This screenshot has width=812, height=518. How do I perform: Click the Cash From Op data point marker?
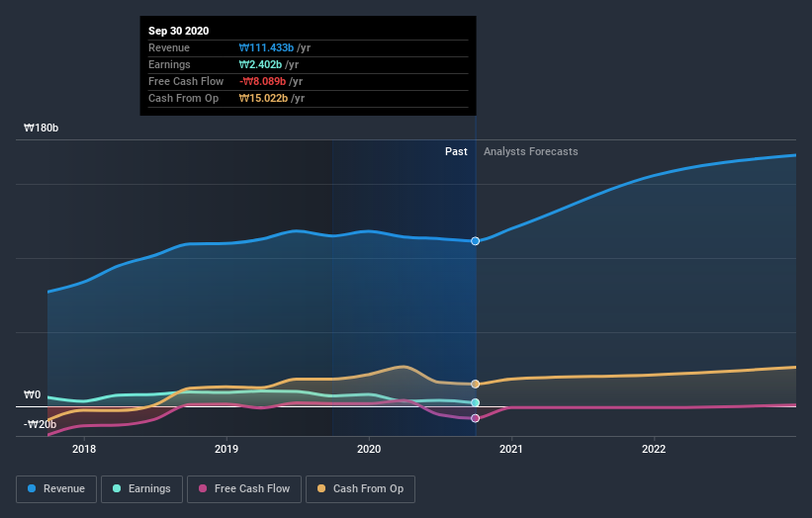point(475,384)
